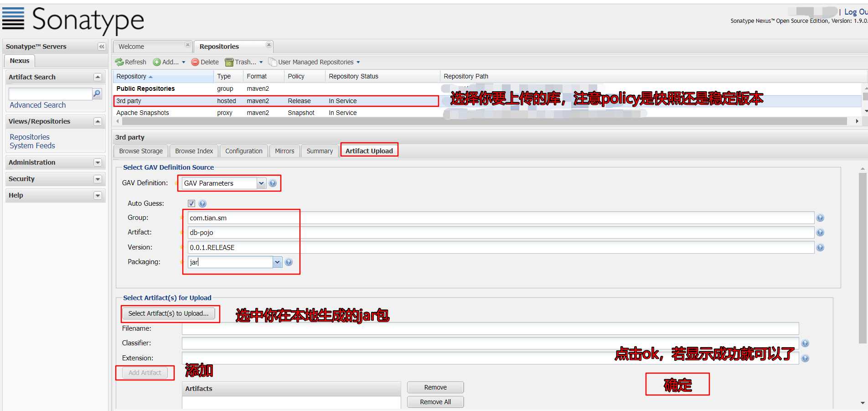Sort by the Policy column header

click(305, 76)
